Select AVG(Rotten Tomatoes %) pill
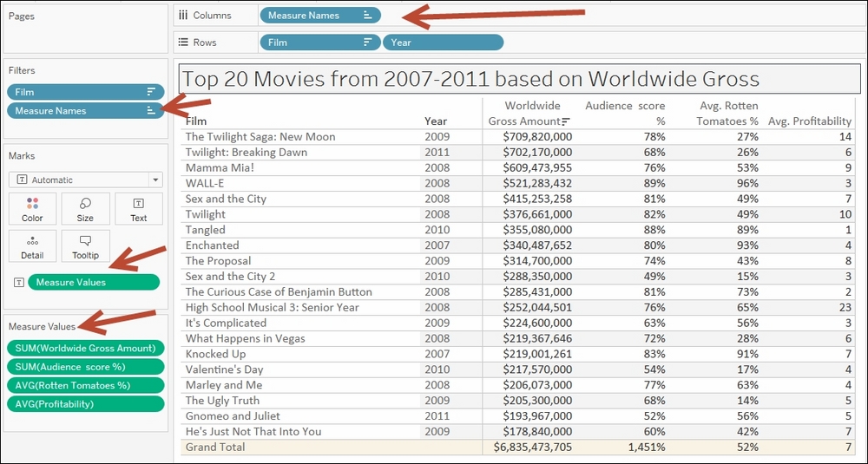Image resolution: width=868 pixels, height=464 pixels. 86,385
